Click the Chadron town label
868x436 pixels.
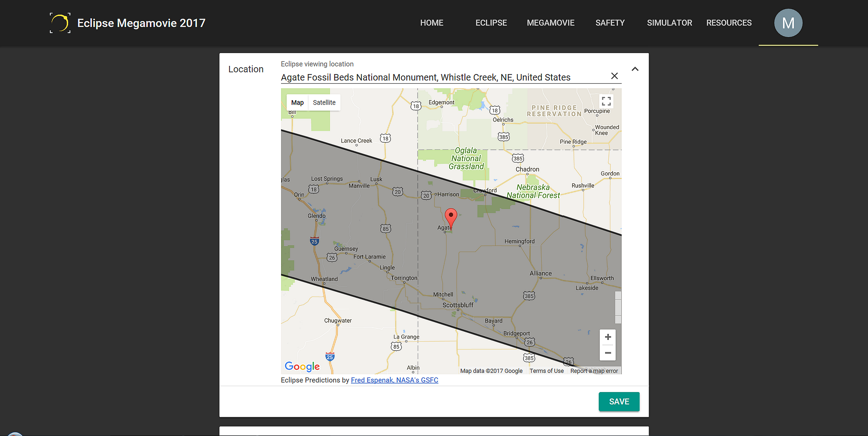point(527,169)
